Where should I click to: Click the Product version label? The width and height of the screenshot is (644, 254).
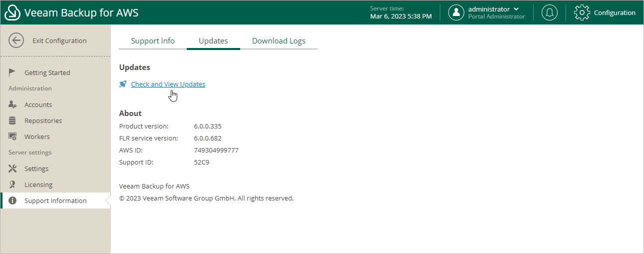pos(144,126)
